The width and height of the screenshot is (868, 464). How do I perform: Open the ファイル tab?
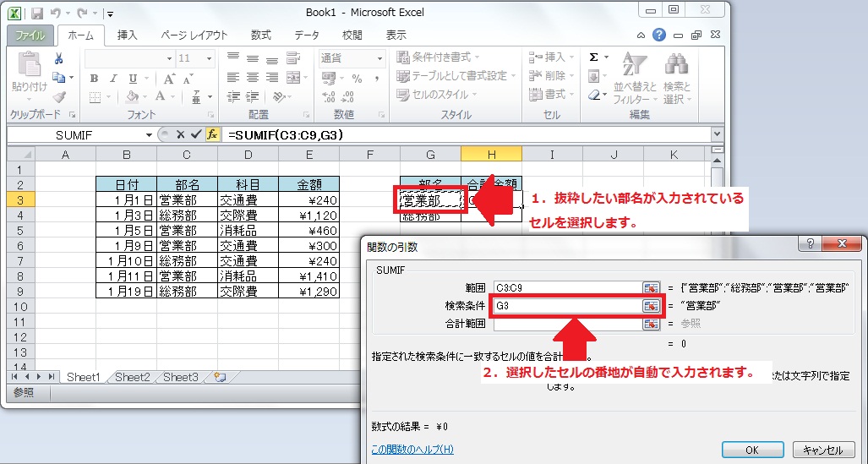pos(30,35)
